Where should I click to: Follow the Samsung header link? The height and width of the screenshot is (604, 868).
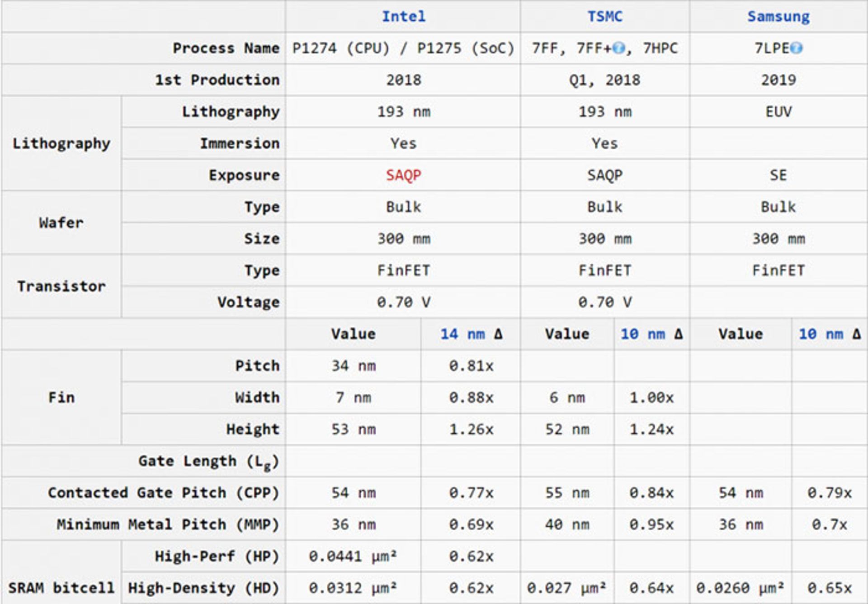point(778,17)
